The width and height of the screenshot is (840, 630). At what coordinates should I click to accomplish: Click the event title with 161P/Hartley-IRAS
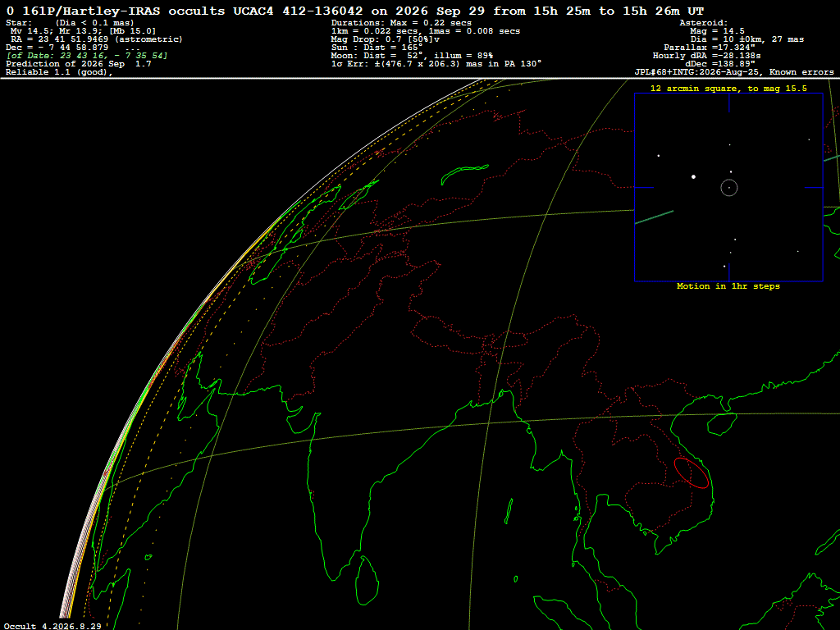[x=354, y=11]
